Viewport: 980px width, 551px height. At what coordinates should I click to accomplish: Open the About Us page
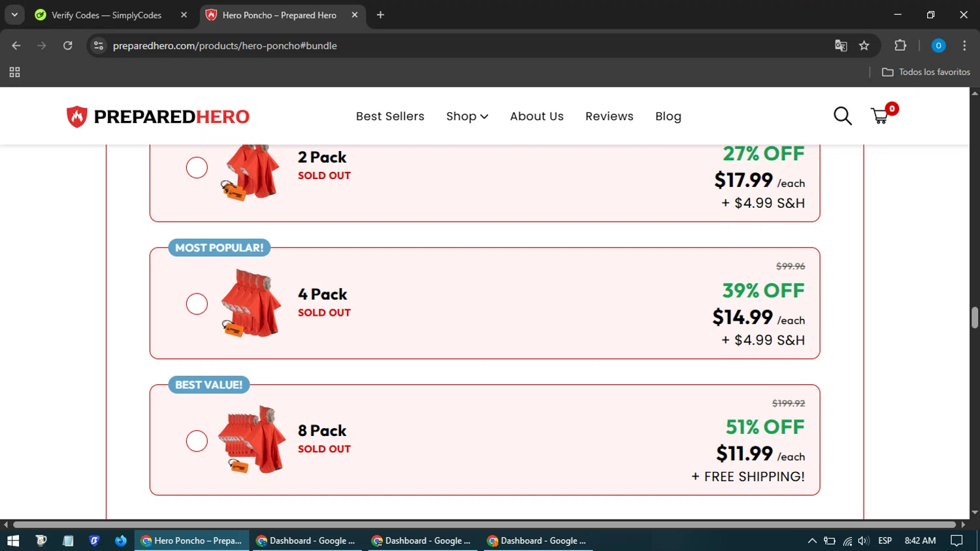tap(536, 116)
